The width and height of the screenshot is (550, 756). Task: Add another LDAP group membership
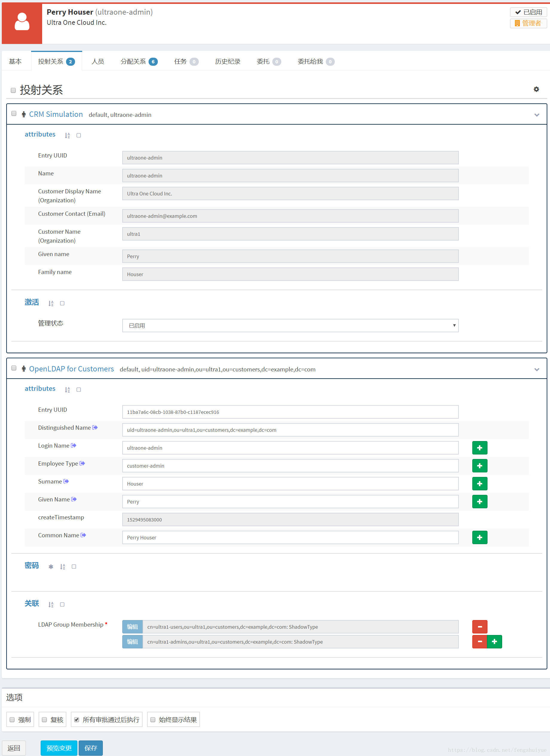495,642
